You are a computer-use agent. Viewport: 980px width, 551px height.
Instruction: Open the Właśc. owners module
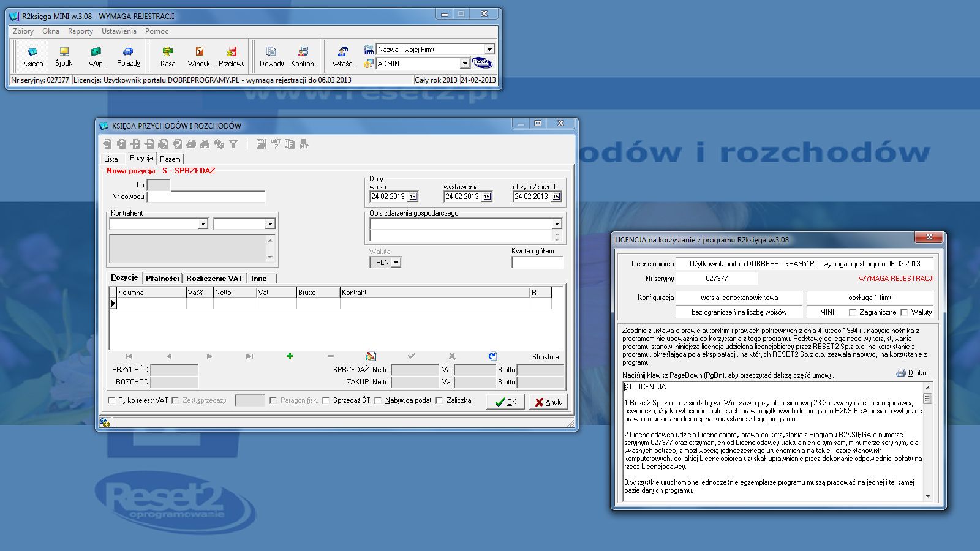pos(343,56)
